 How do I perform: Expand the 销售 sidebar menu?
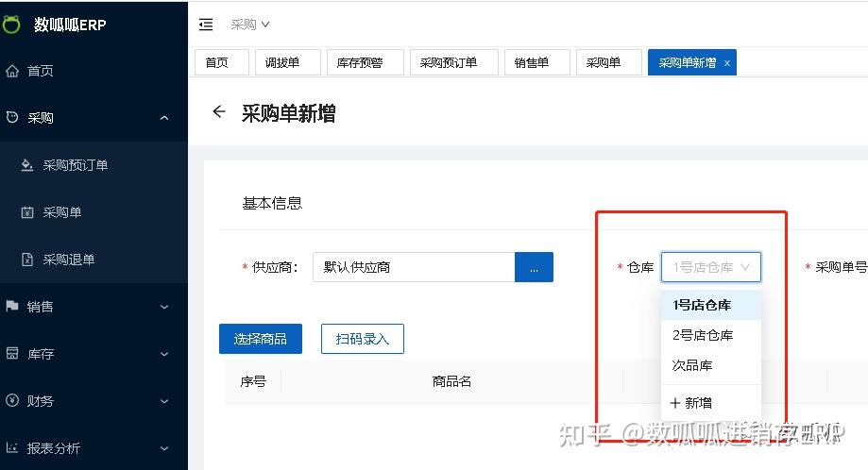[164, 307]
